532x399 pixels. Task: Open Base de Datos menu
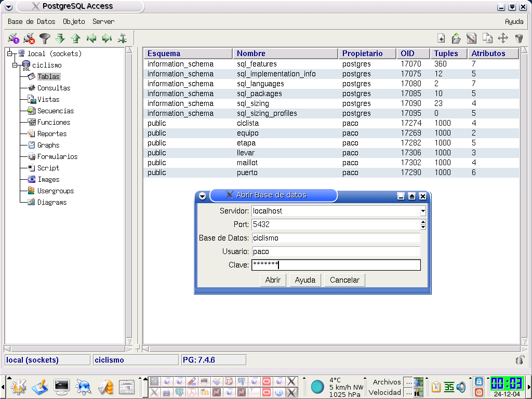tap(32, 21)
